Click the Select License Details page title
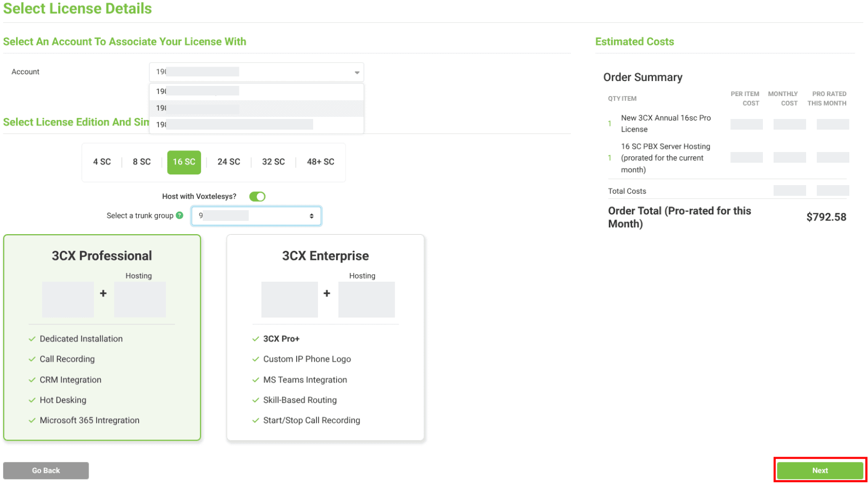This screenshot has width=868, height=486. [77, 9]
